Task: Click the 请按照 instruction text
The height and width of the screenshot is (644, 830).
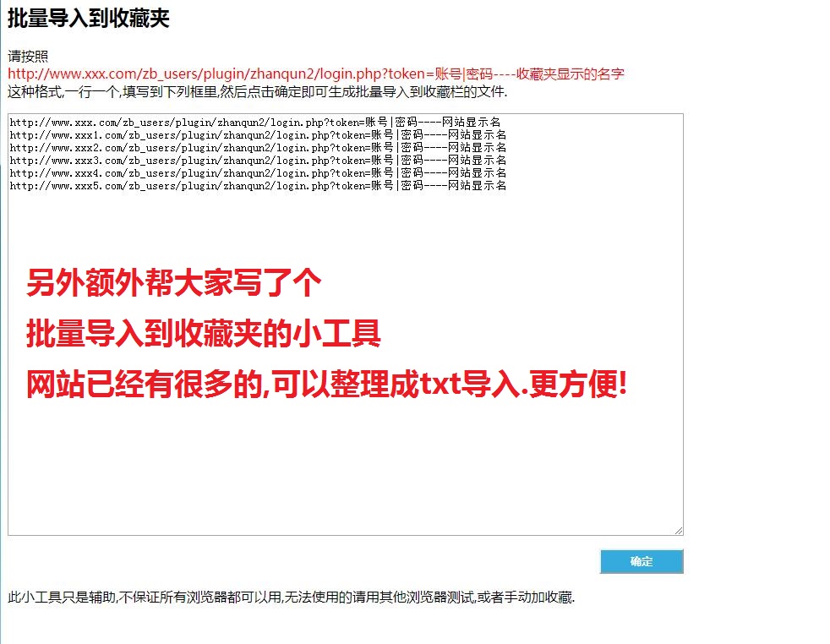Action: 28,56
